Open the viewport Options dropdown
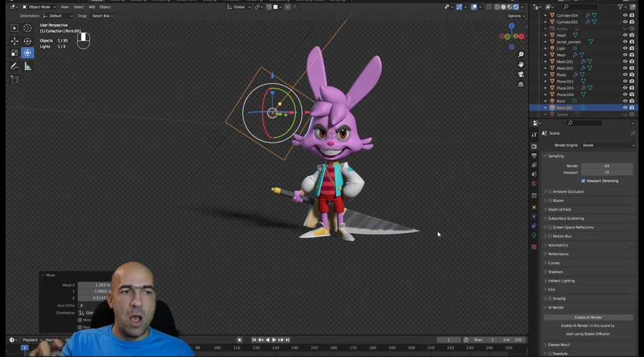Image resolution: width=644 pixels, height=357 pixels. coord(516,16)
